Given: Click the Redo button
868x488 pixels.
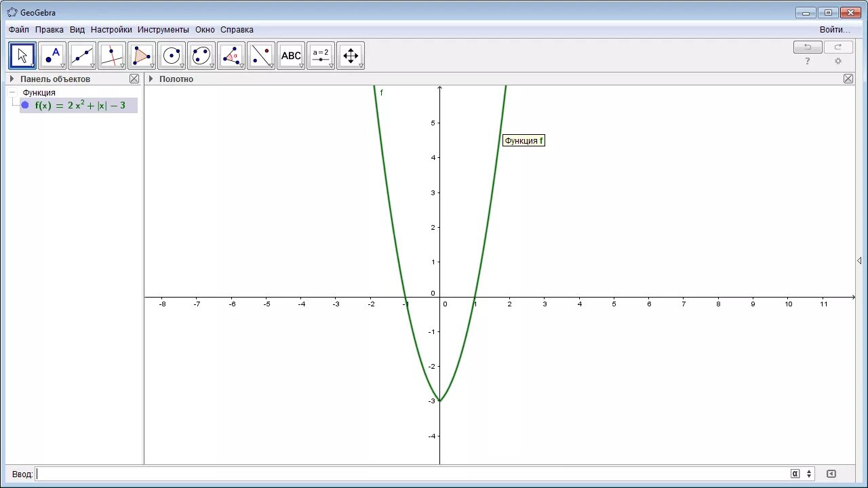Looking at the screenshot, I should pyautogui.click(x=838, y=47).
